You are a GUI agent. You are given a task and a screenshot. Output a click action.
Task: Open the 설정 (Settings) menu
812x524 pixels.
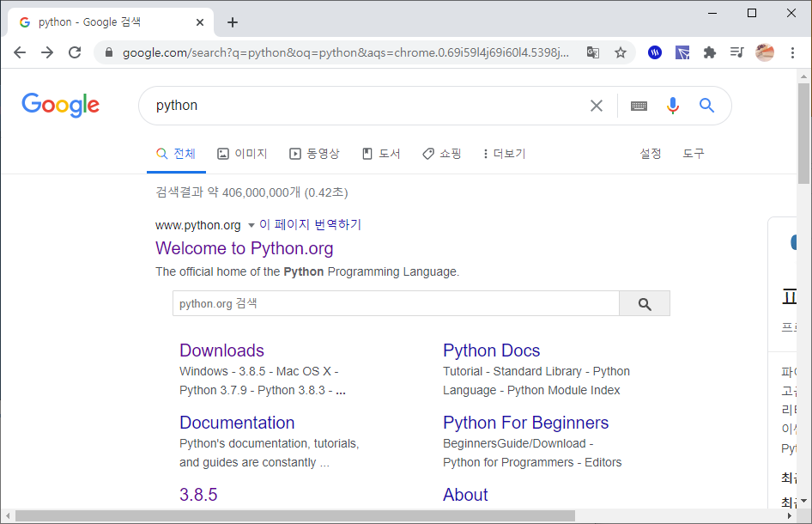coord(651,154)
